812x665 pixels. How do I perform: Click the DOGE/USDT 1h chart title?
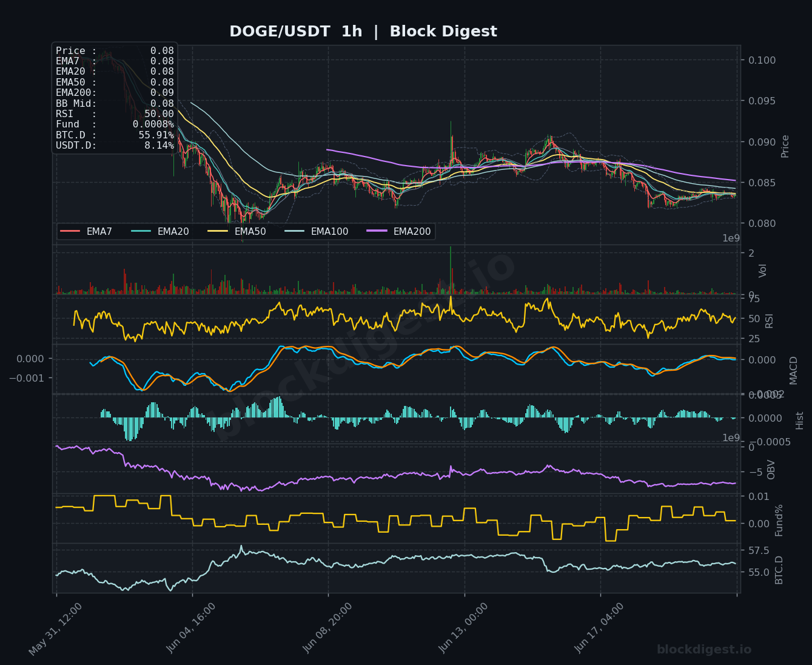pos(363,32)
